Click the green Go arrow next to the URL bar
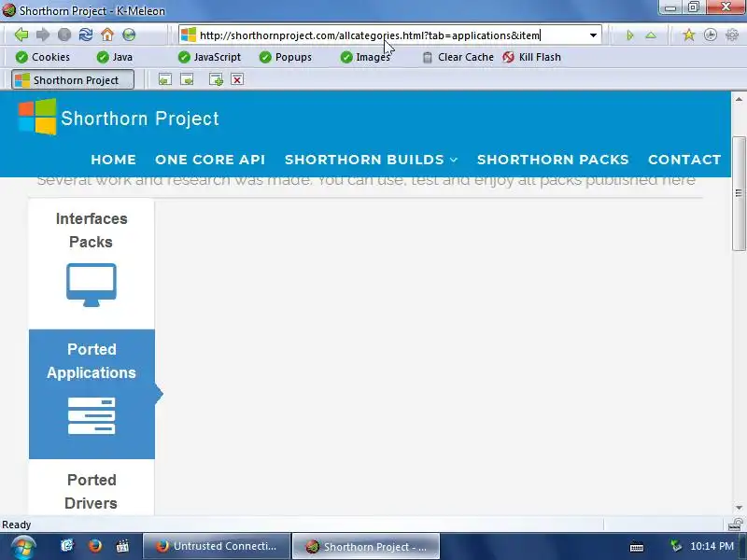Viewport: 747px width, 560px height. [x=629, y=35]
